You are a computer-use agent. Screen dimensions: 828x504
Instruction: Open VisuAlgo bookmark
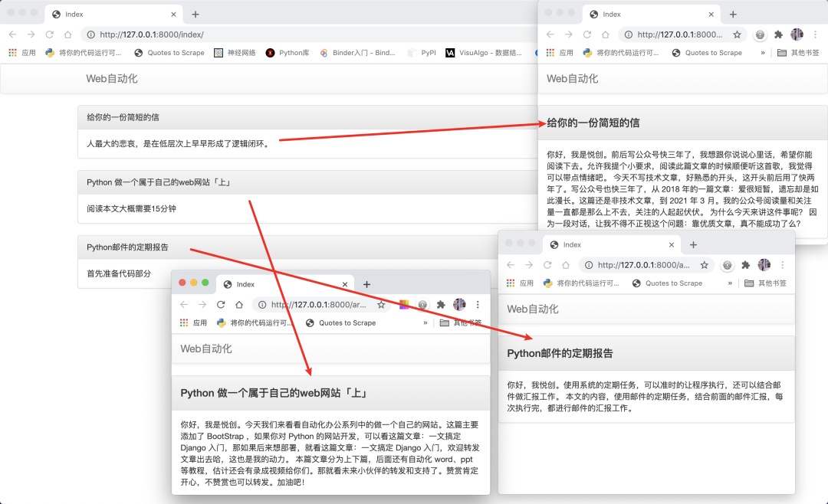[x=484, y=53]
